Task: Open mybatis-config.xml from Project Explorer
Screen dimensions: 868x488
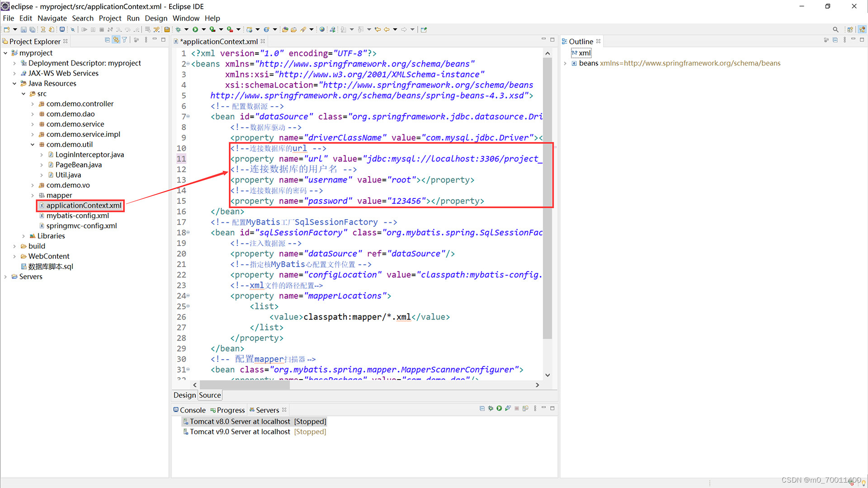Action: point(77,216)
